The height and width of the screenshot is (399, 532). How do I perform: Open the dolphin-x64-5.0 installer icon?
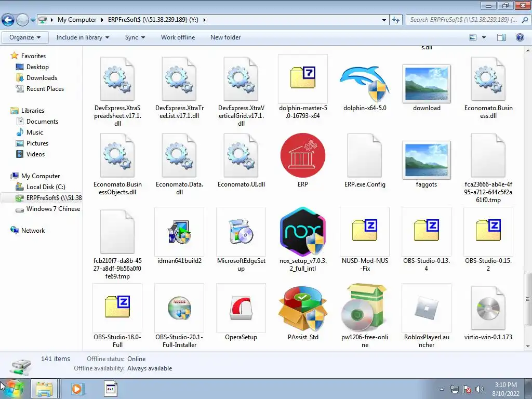365,84
